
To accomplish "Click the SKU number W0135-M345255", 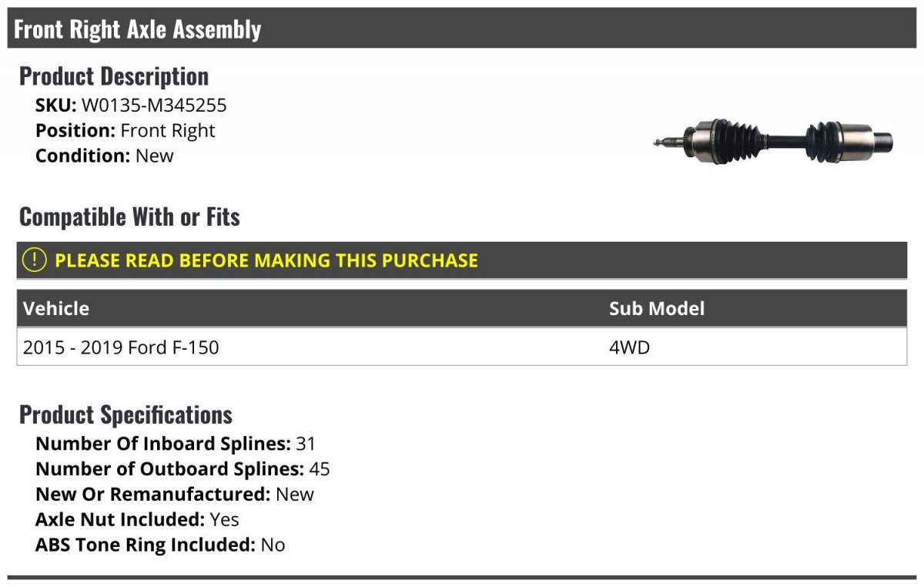I will [x=154, y=106].
